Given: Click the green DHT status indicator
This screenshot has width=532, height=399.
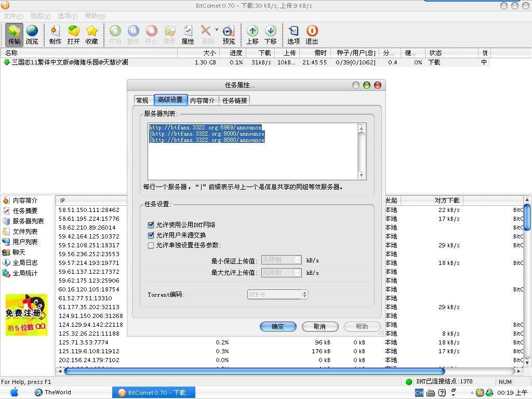Looking at the screenshot, I should [x=409, y=382].
